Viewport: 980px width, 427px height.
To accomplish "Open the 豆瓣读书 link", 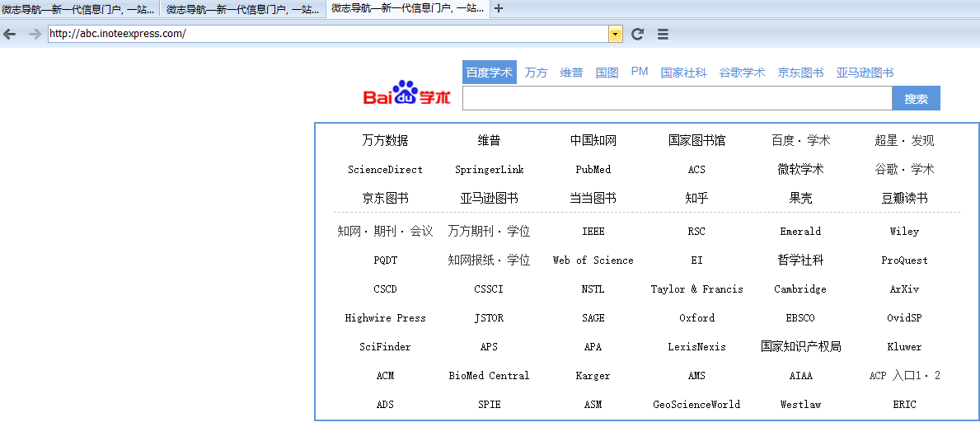I will 904,198.
